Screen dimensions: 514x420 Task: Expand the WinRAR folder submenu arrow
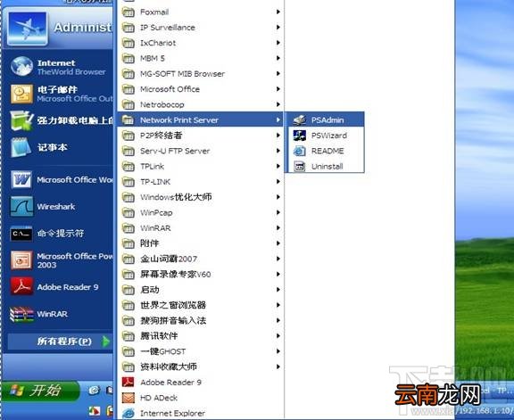(278, 228)
